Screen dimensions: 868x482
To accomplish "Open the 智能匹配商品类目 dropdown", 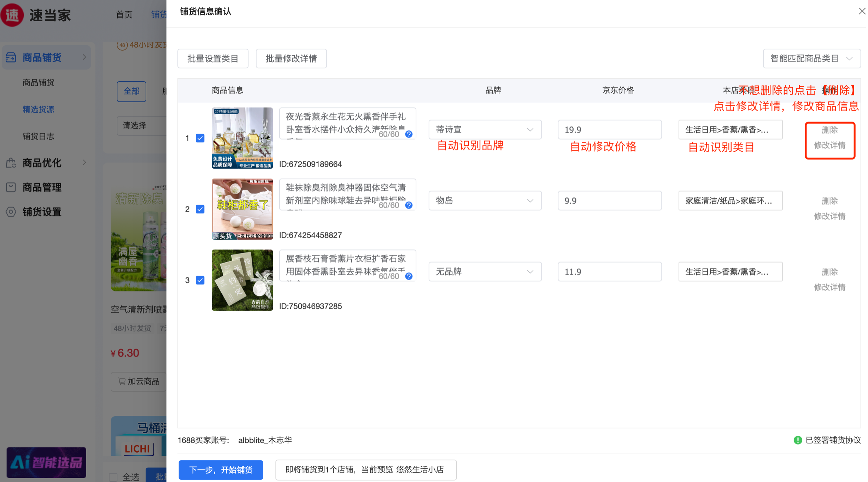I will [811, 59].
